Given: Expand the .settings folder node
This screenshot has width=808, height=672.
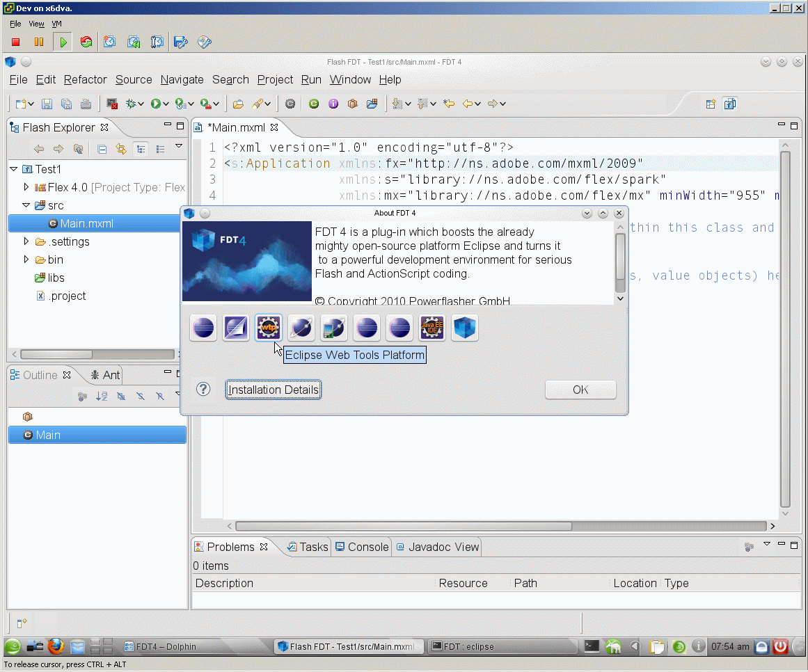Looking at the screenshot, I should pos(26,241).
